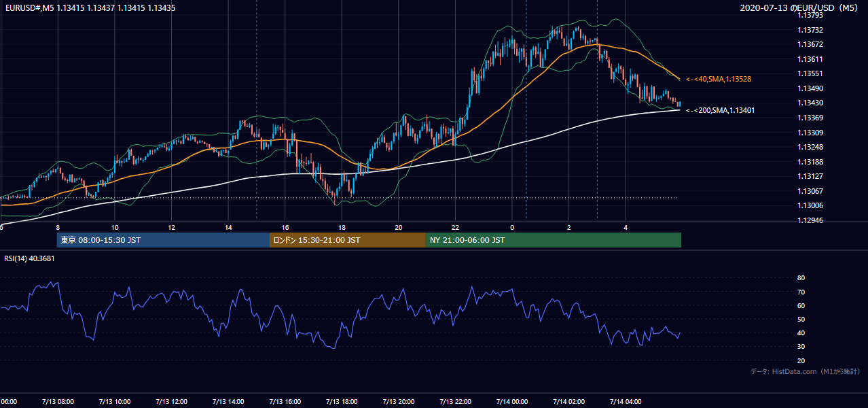Click hour label 16 below the price chart
The height and width of the screenshot is (408, 868).
(285, 228)
